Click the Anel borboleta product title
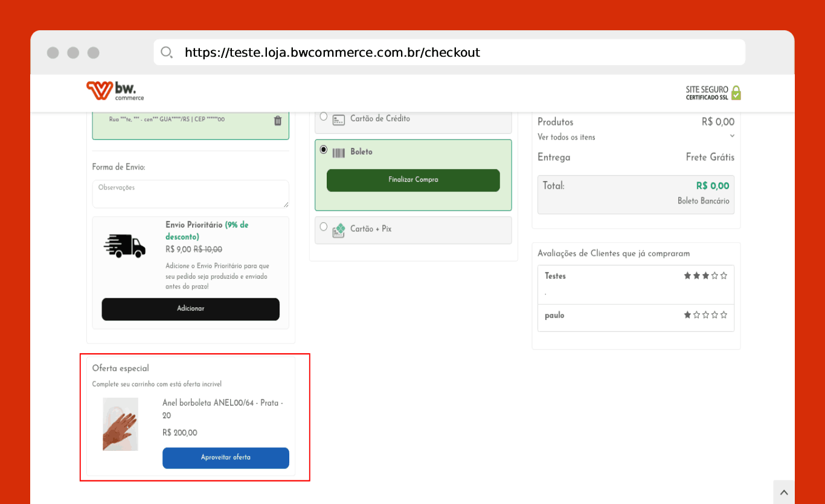Viewport: 825px width, 504px height. coord(223,409)
